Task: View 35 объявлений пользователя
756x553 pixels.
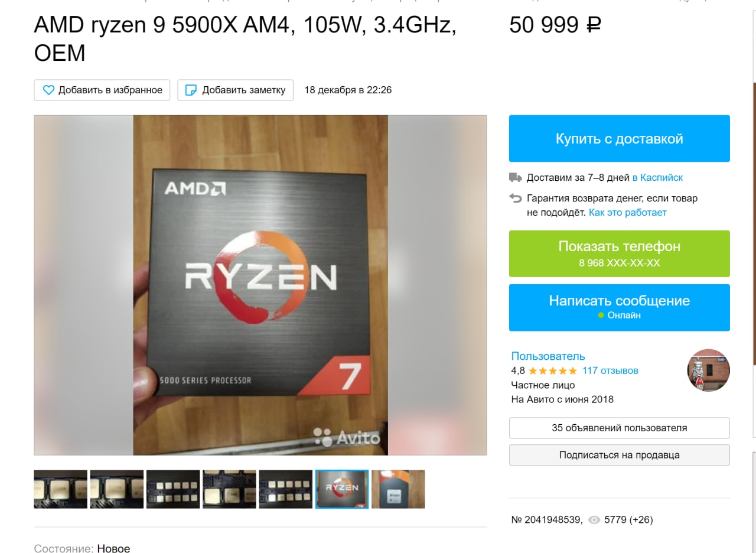Action: click(x=620, y=428)
